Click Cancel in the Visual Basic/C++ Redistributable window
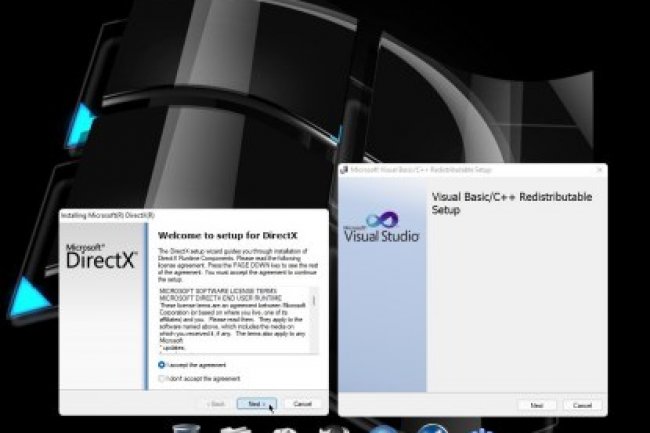The image size is (650, 433). [582, 405]
